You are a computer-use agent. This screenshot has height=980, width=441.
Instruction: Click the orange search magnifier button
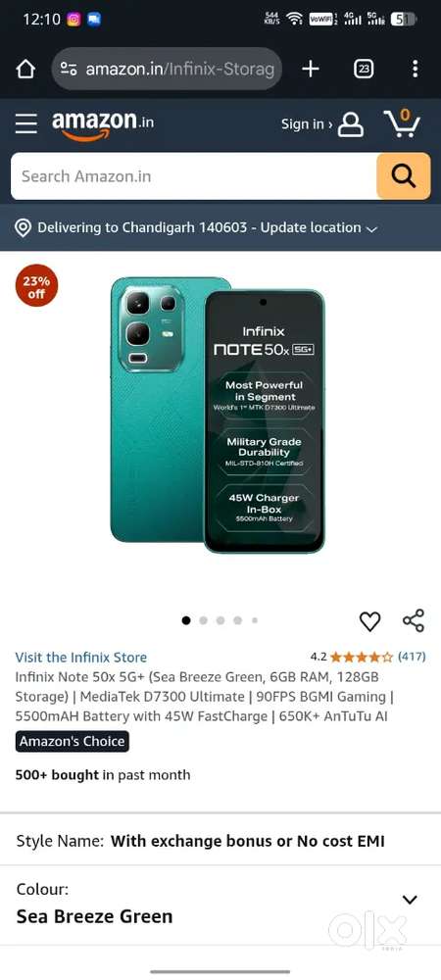pos(404,176)
